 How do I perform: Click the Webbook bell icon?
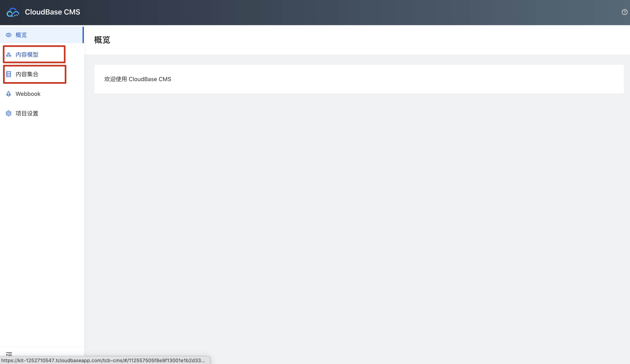[x=9, y=94]
